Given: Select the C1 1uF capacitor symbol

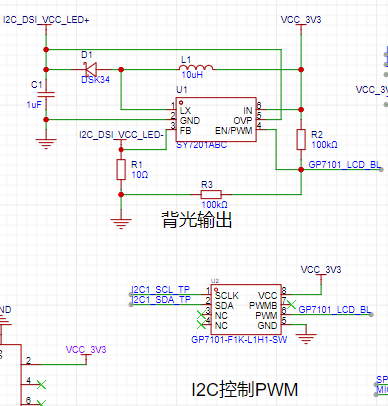Looking at the screenshot, I should (46, 94).
